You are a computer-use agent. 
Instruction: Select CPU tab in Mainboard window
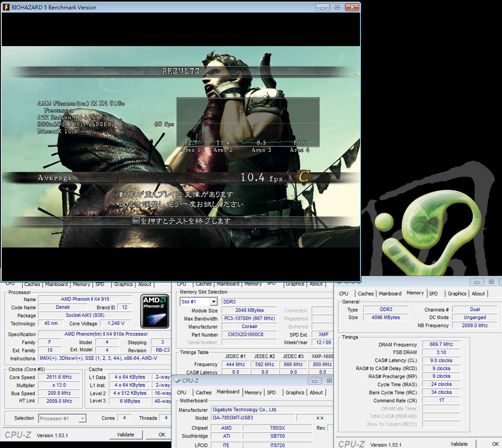181,393
